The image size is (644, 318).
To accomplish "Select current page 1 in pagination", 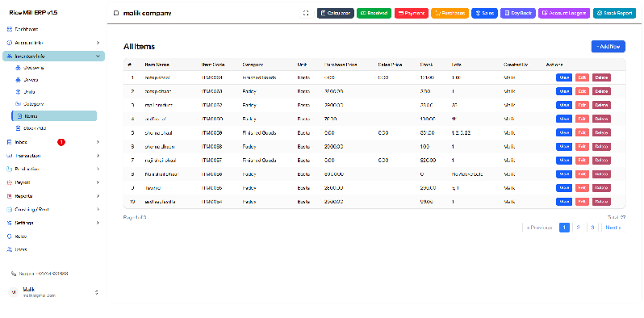I will pyautogui.click(x=564, y=228).
